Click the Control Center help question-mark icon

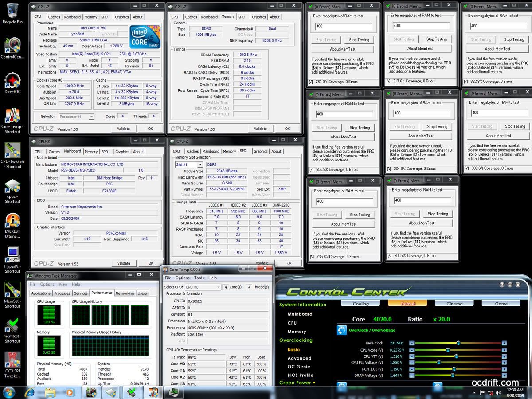(501, 285)
